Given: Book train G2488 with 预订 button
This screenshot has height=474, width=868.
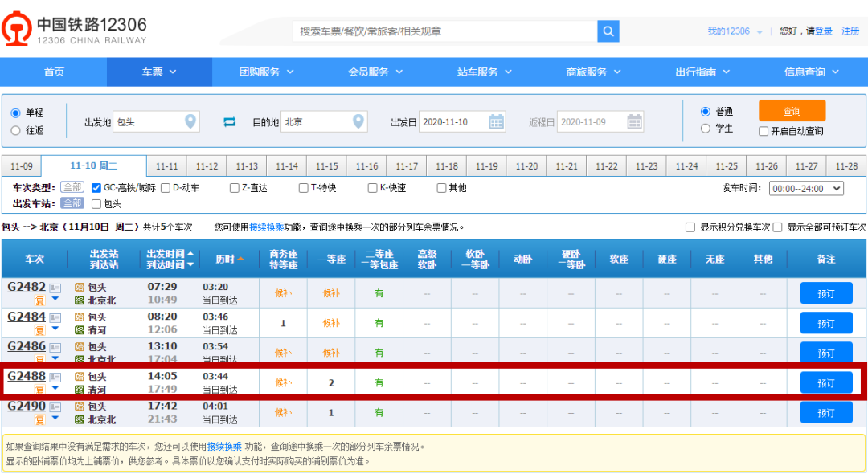Looking at the screenshot, I should coord(825,383).
